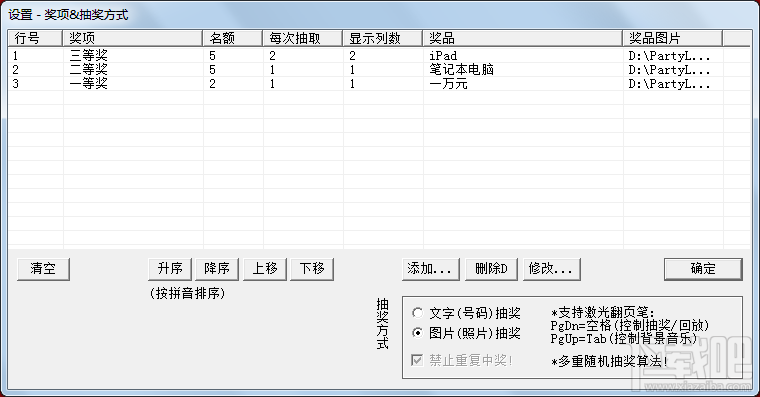Open the 添加... dialog

pos(430,269)
